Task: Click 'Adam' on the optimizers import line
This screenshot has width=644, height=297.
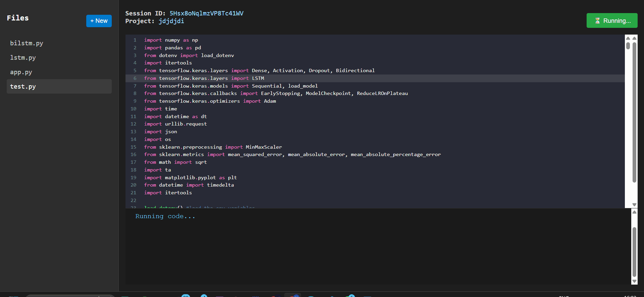Action: pos(270,101)
